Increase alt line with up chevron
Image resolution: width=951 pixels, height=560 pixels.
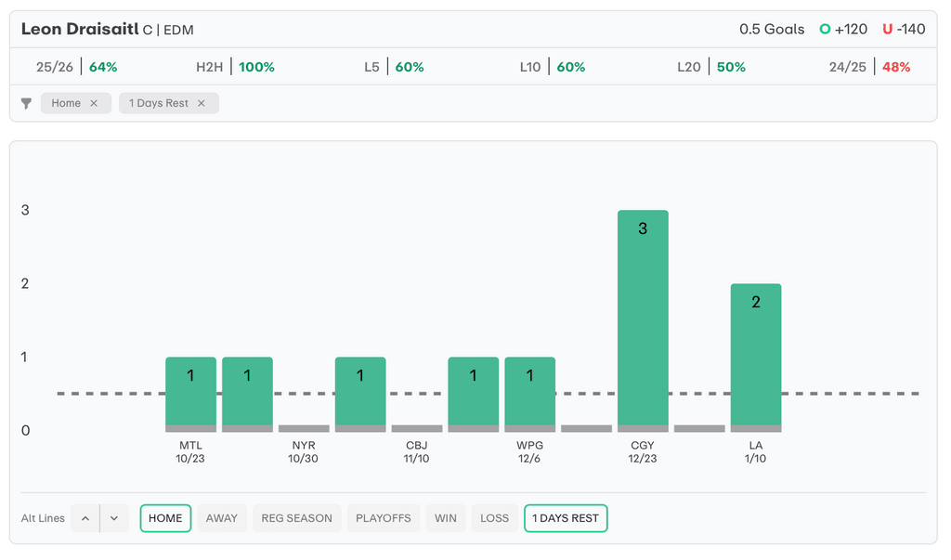coord(85,518)
